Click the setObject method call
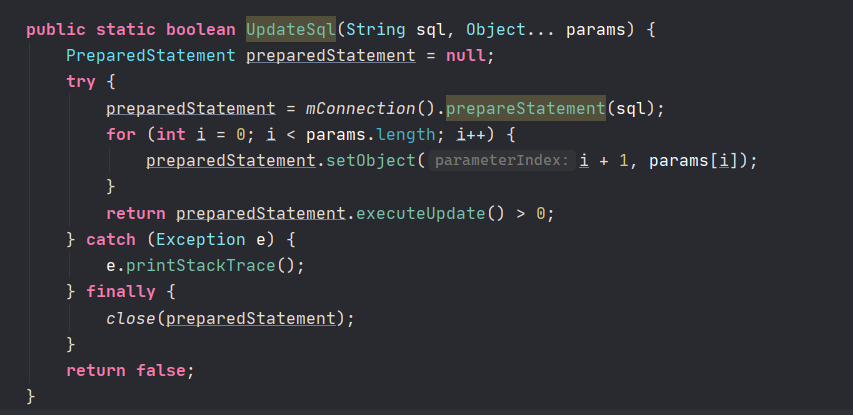The image size is (853, 415). click(371, 161)
